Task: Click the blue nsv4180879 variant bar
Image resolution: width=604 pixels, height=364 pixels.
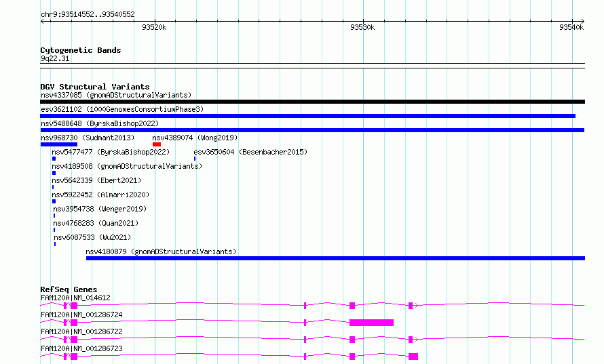Action: coord(335,258)
